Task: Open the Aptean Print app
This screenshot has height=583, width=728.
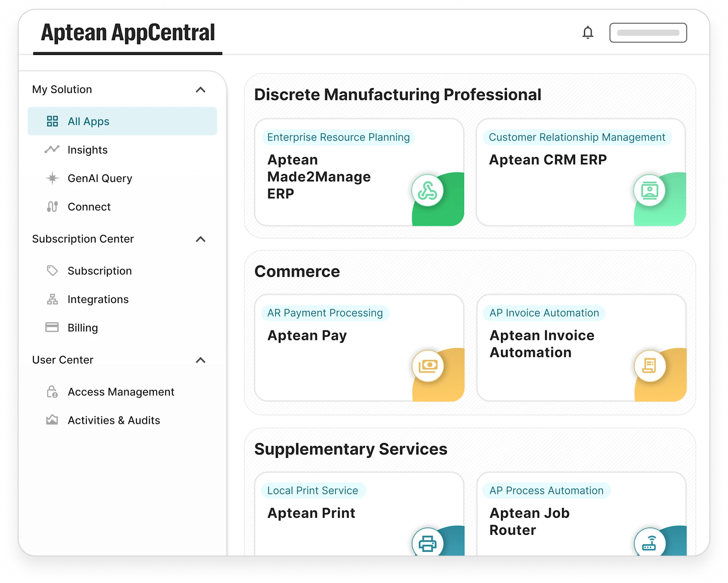Action: [x=359, y=514]
